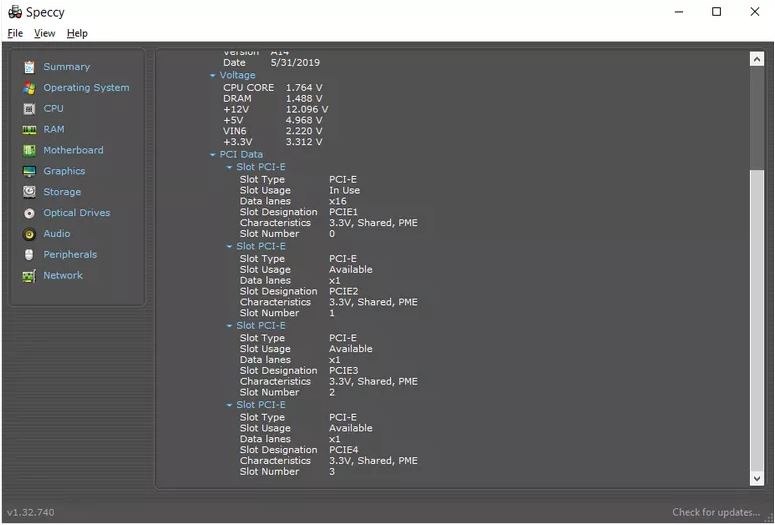Maximize the Speccy window
The height and width of the screenshot is (525, 775).
click(x=716, y=12)
